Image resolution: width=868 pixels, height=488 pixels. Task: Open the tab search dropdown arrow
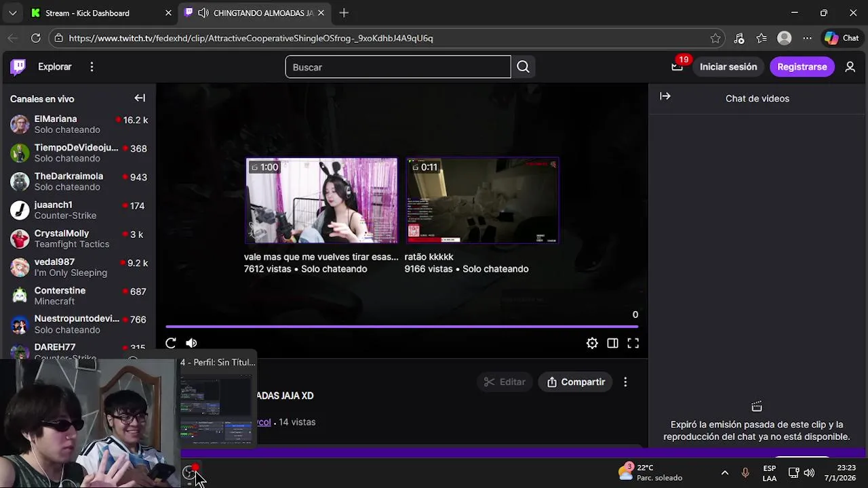point(12,13)
